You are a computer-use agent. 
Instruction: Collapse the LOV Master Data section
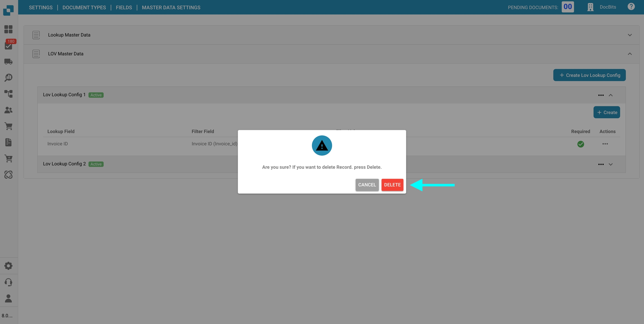tap(630, 54)
